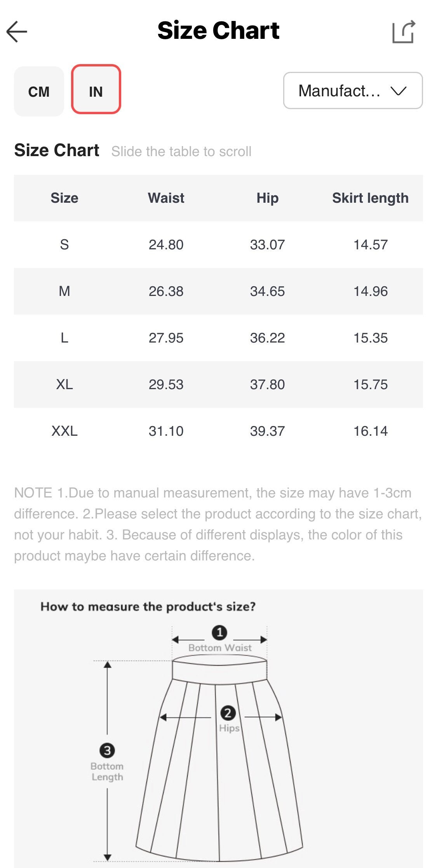Select the XXL size row label
437x868 pixels.
pyautogui.click(x=64, y=431)
